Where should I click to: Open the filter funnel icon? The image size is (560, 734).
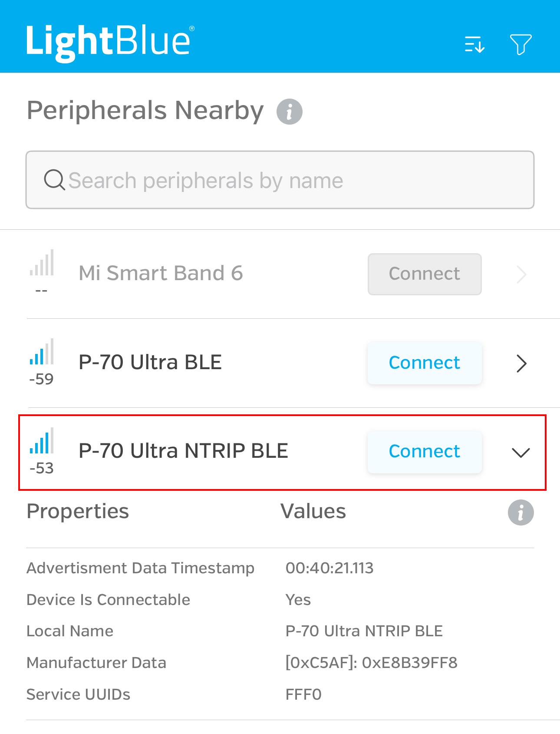[x=520, y=44]
